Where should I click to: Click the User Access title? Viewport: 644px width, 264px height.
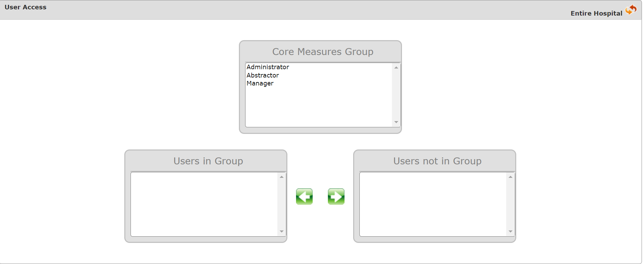(25, 7)
